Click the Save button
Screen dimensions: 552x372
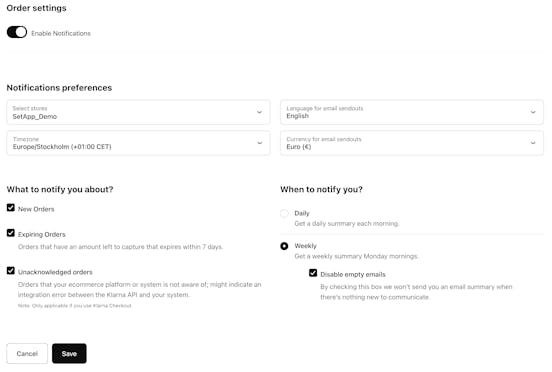click(69, 353)
